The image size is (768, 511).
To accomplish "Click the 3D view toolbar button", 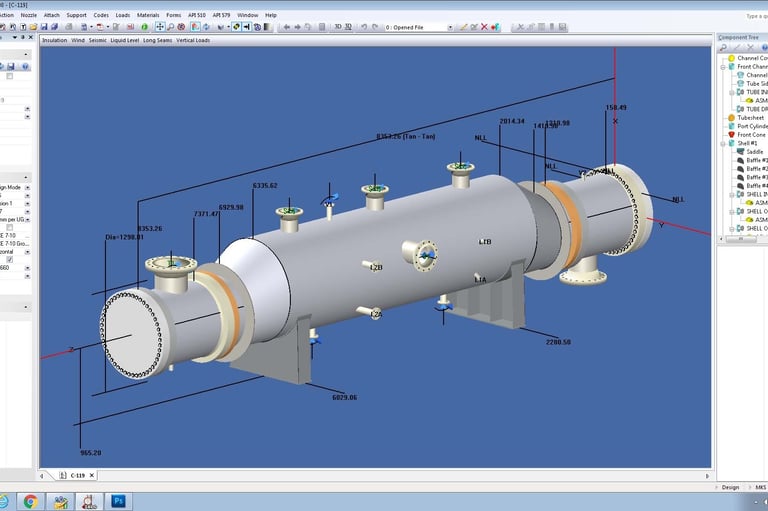I will coord(338,27).
